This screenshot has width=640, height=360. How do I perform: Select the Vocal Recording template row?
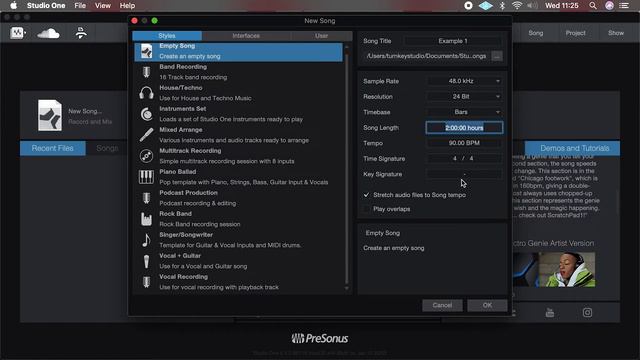(238, 282)
